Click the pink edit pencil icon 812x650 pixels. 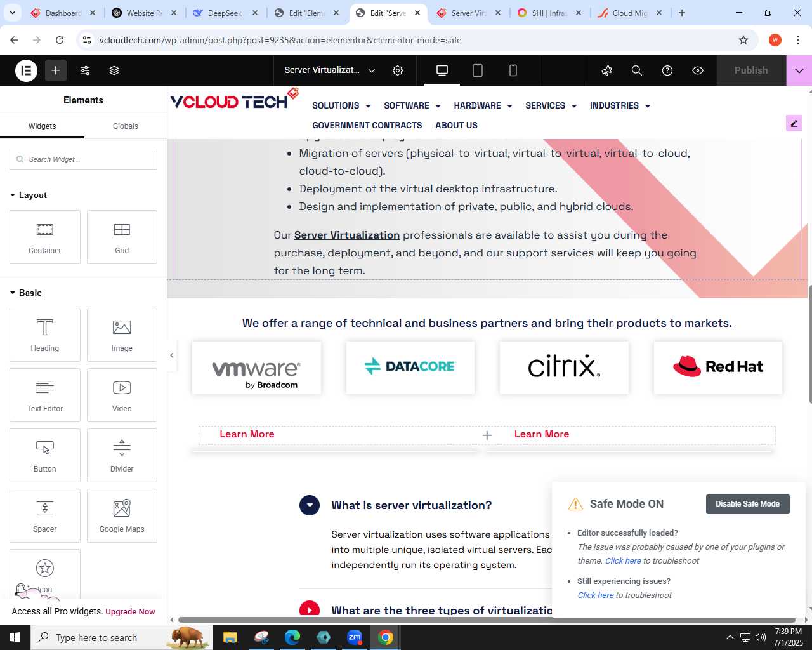(x=794, y=123)
